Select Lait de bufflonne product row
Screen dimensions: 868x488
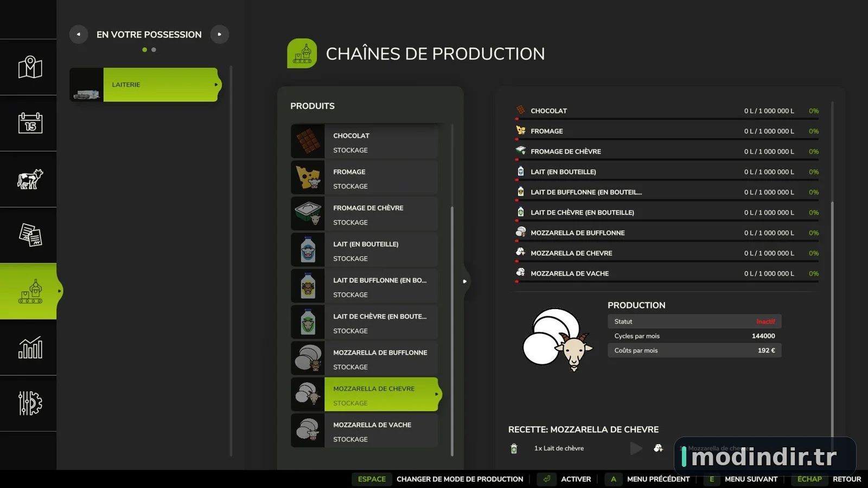(364, 286)
